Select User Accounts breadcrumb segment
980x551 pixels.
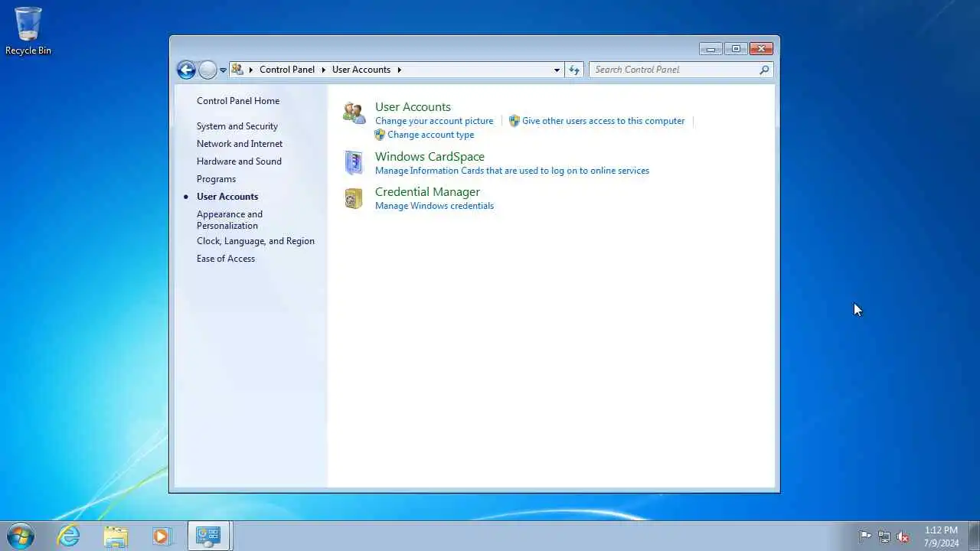tap(361, 70)
